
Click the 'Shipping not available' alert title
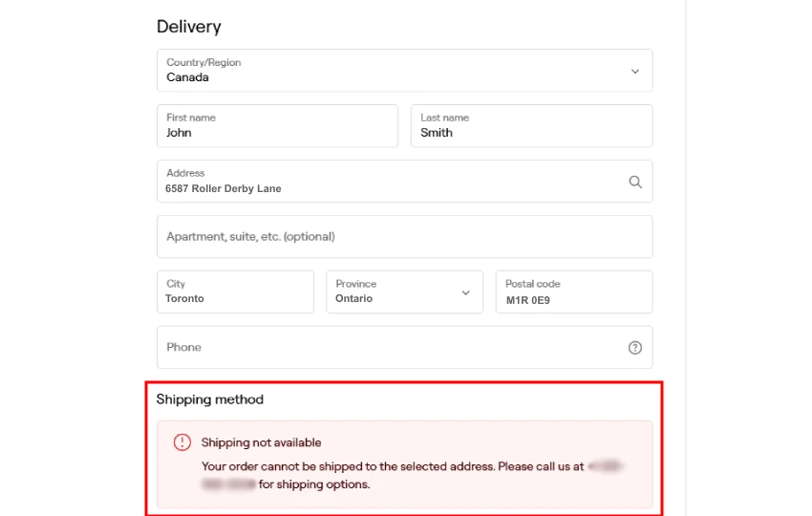(x=261, y=442)
